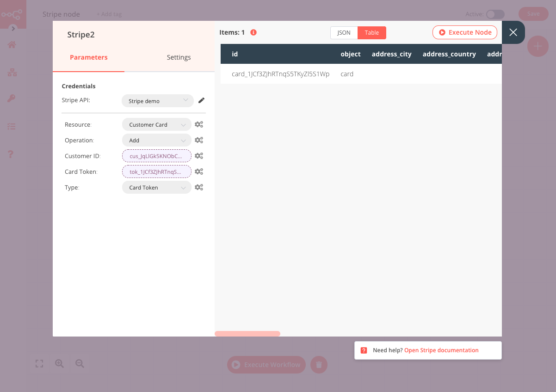Screen dimensions: 556x392
Task: Select the Parameters tab
Action: (88, 57)
